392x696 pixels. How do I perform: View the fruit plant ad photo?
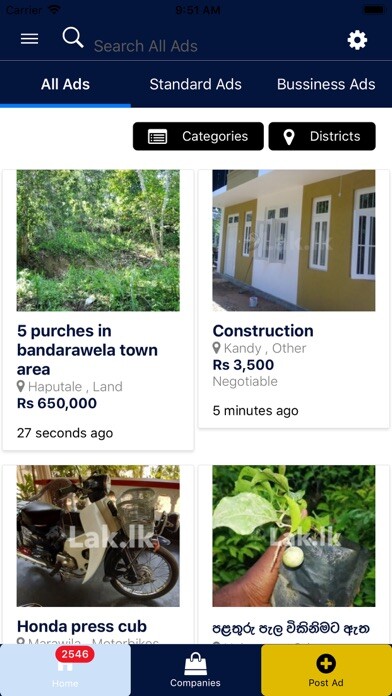(294, 536)
